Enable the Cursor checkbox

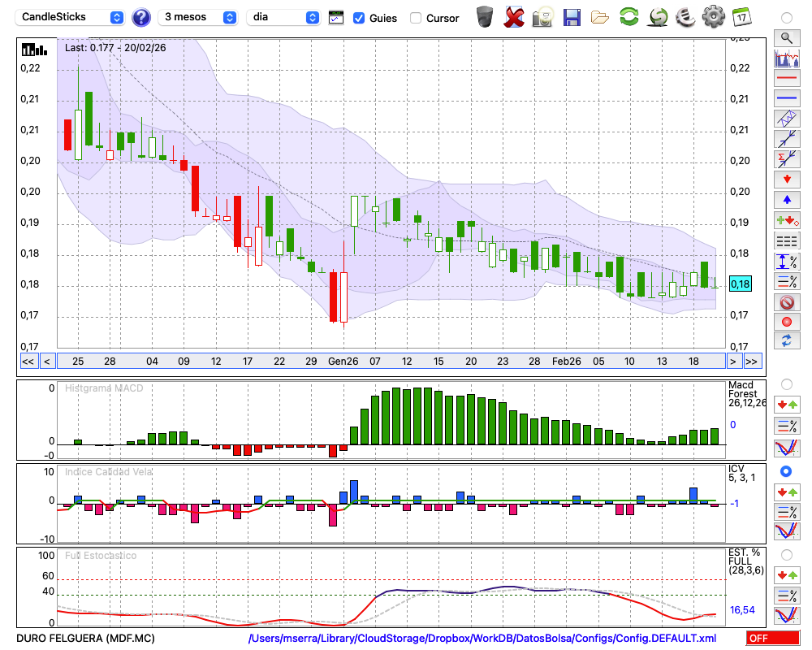pyautogui.click(x=416, y=18)
